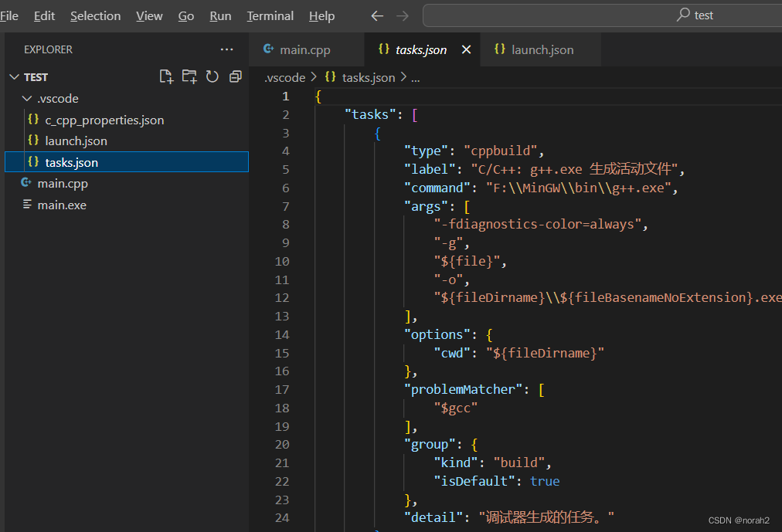This screenshot has width=782, height=532.
Task: Create a new file in TEST explorer
Action: pyautogui.click(x=166, y=76)
